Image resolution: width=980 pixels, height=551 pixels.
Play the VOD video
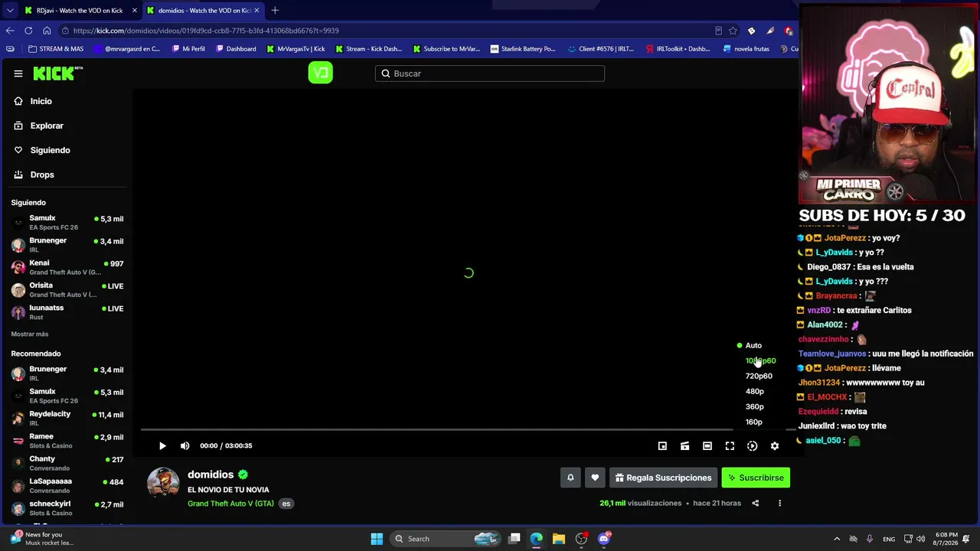point(162,445)
